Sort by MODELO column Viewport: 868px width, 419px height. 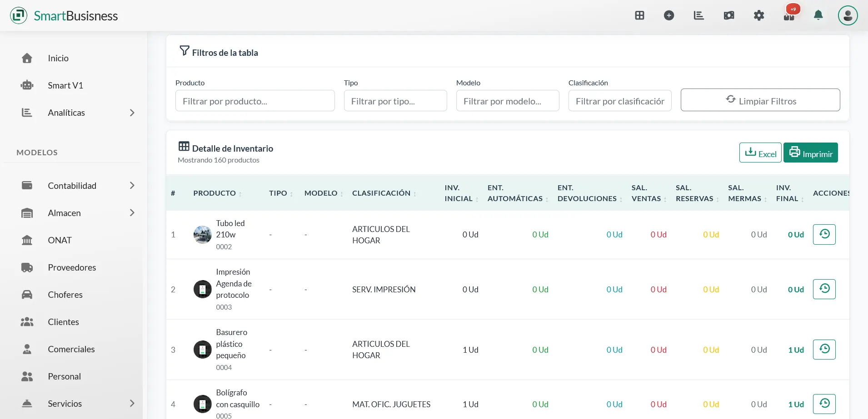[x=324, y=193]
